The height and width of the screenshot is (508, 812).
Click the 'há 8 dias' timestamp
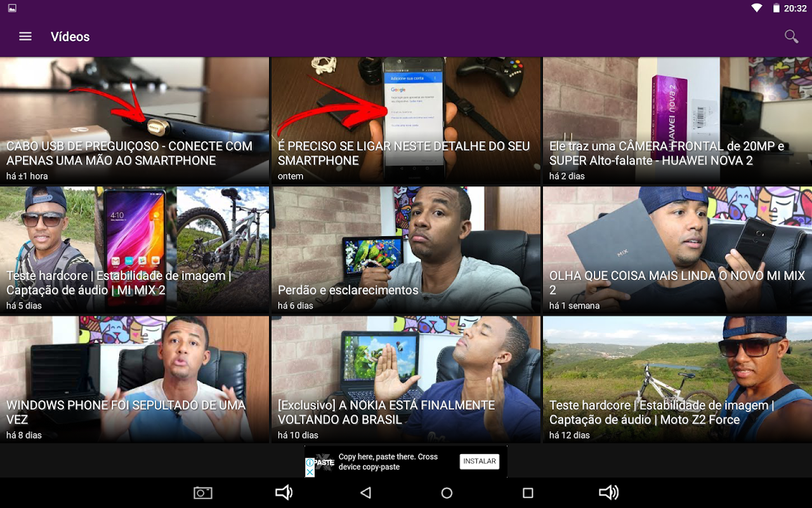24,435
